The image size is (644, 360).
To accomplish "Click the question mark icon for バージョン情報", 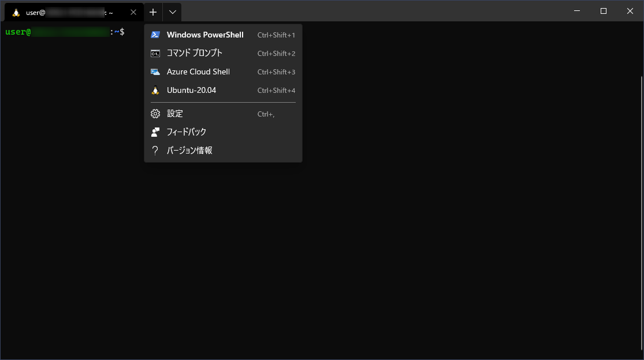I will coord(155,150).
